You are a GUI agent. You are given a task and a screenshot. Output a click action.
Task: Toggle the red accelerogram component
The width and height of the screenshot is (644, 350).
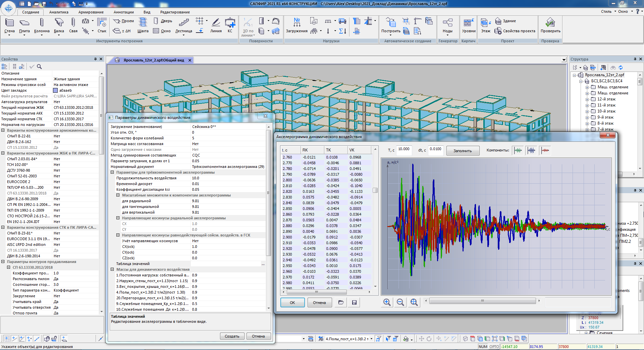pyautogui.click(x=545, y=150)
